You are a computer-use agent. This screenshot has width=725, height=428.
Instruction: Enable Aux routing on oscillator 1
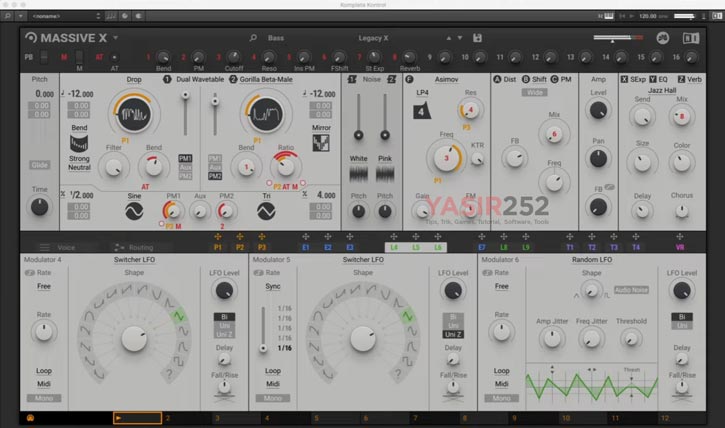click(x=185, y=167)
